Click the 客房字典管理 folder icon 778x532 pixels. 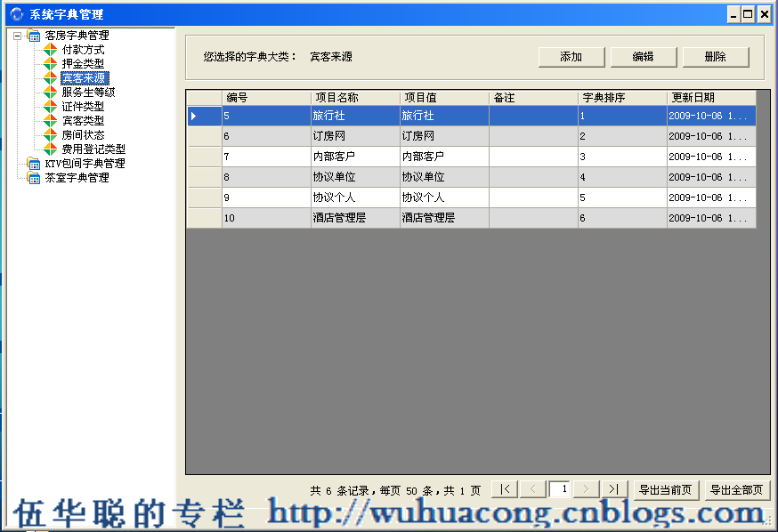[33, 36]
